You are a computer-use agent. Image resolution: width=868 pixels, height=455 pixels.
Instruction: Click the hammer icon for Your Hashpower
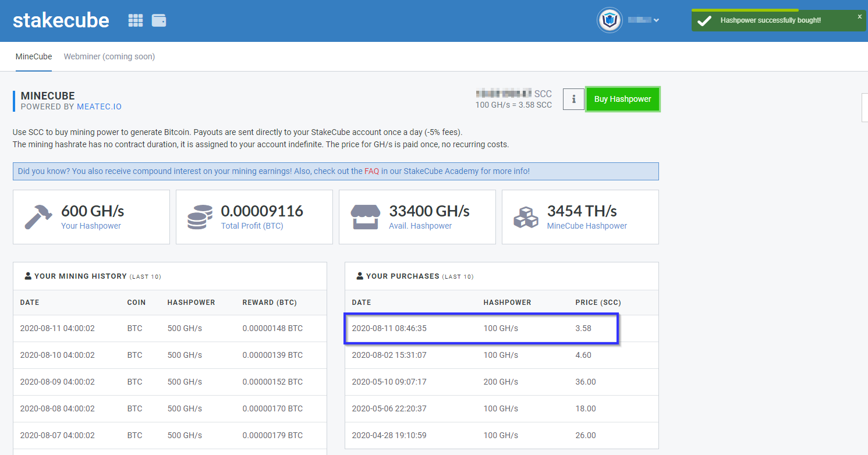pos(38,216)
